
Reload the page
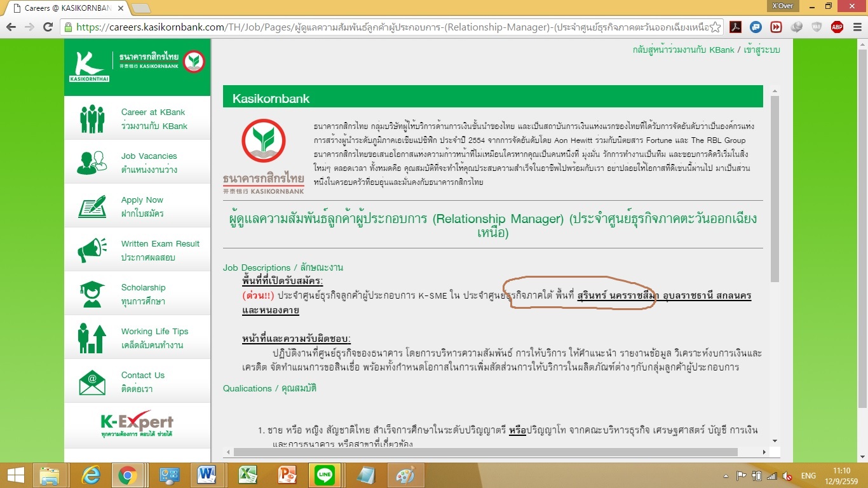click(x=48, y=27)
